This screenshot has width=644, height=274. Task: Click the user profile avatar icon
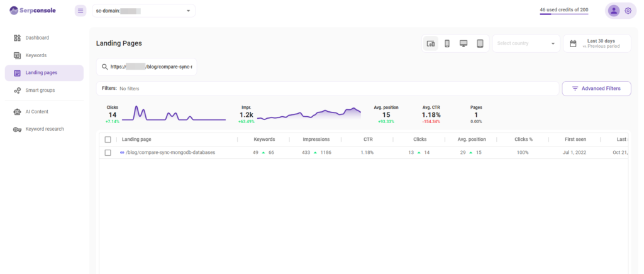[x=614, y=11]
